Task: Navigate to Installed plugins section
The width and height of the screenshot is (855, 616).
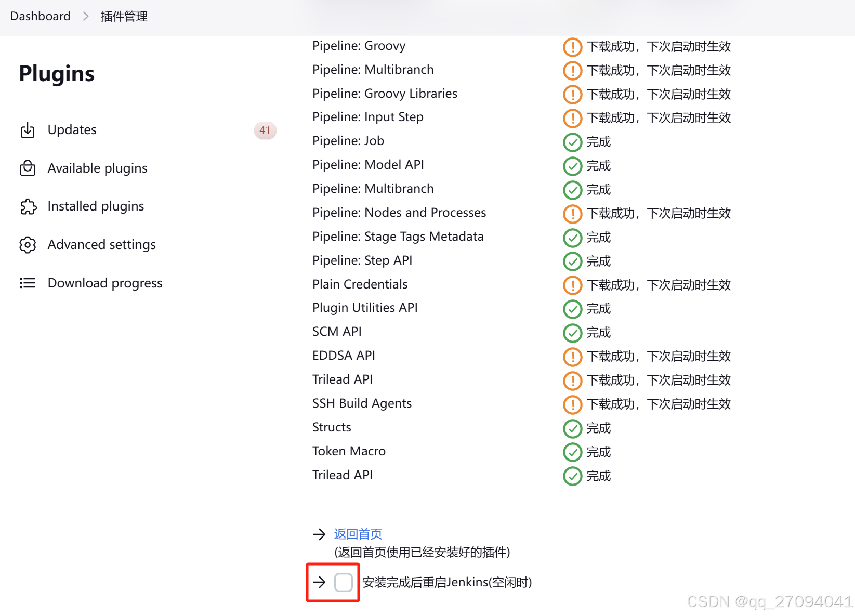Action: click(x=96, y=206)
